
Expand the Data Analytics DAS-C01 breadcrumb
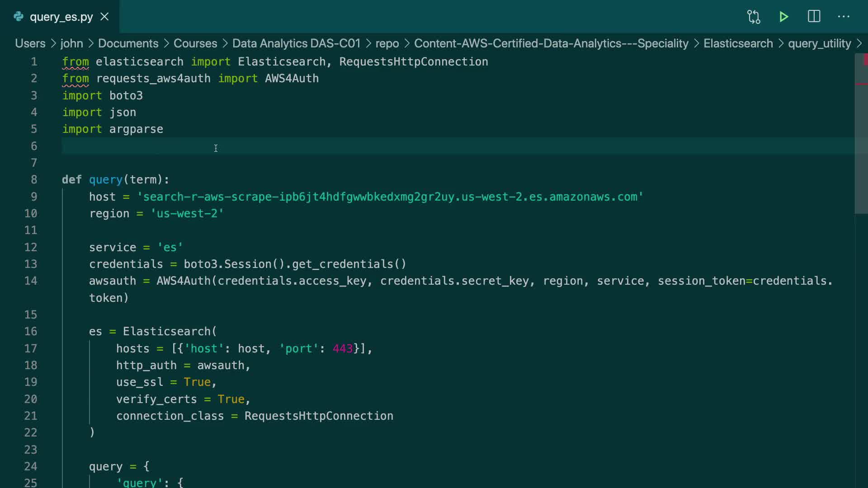(x=296, y=43)
